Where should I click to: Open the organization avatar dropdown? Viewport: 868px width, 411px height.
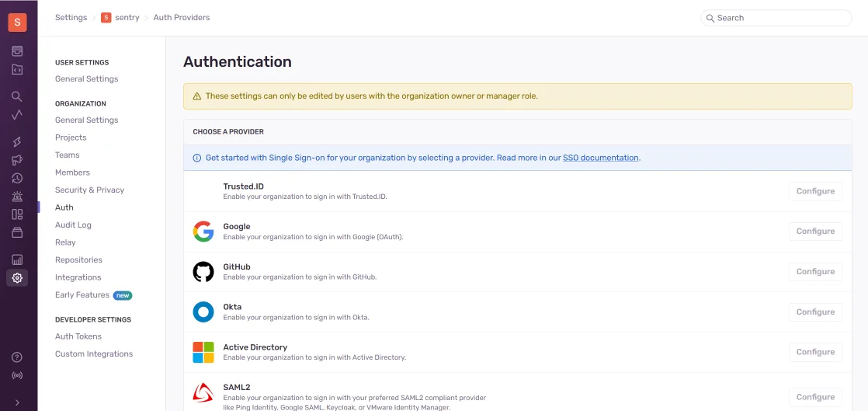point(17,23)
